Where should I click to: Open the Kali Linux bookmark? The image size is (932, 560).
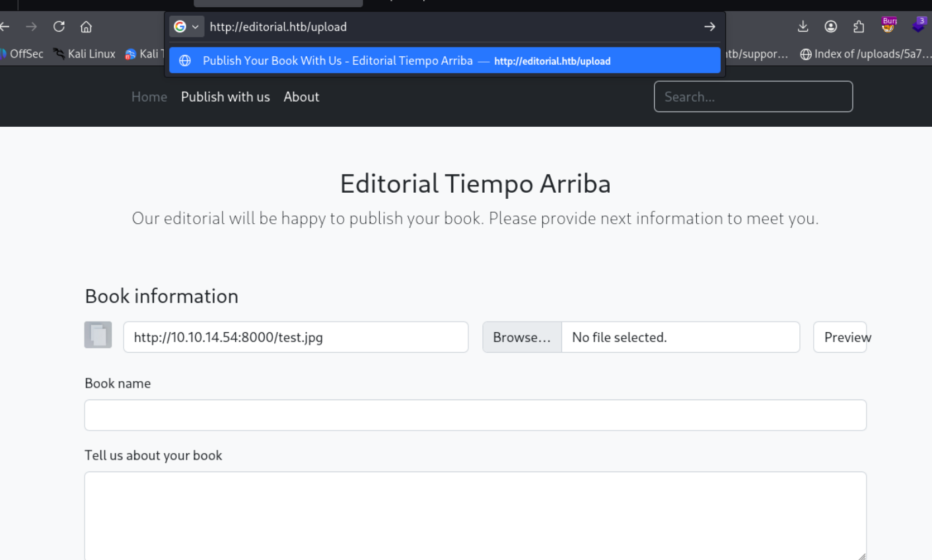[x=85, y=54]
